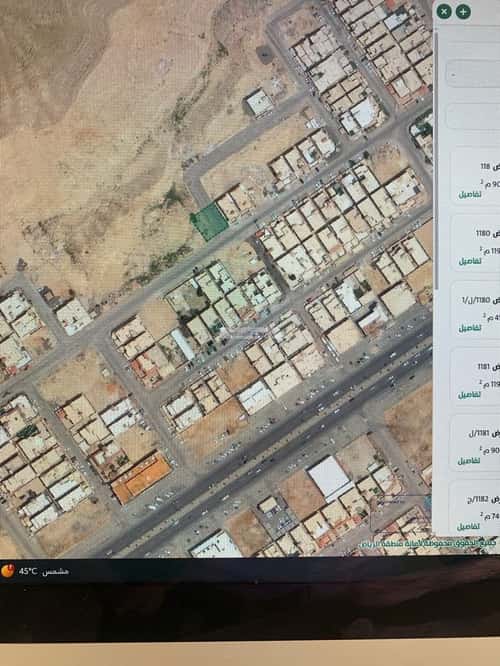Viewport: 500px width, 666px height.
Task: Click the side panel vertical scrollbar
Action: 435,161
